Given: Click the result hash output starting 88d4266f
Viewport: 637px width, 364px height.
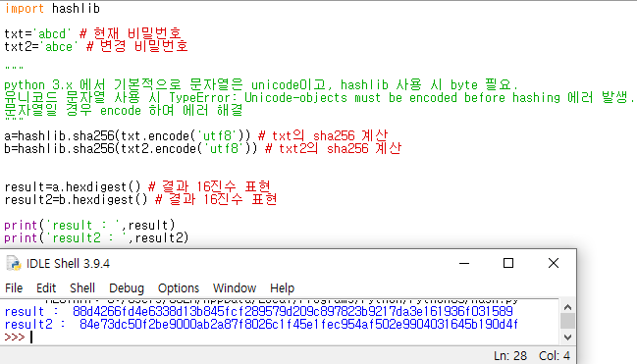Looking at the screenshot, I should click(x=292, y=312).
